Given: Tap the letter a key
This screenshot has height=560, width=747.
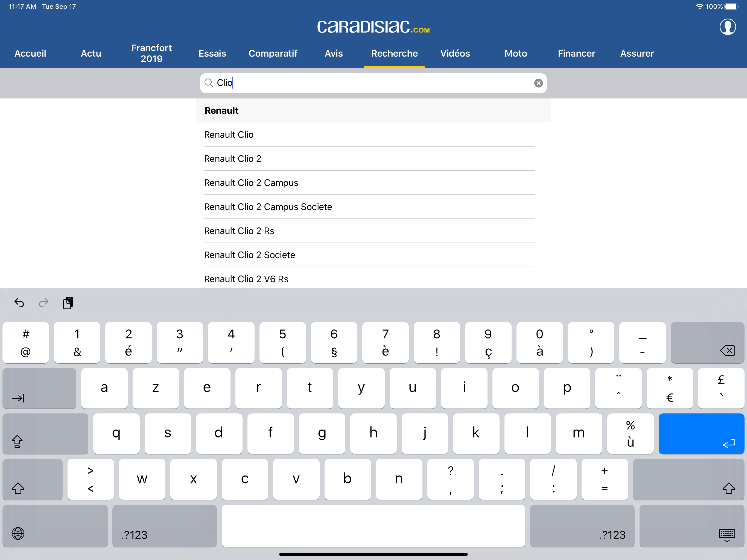Looking at the screenshot, I should tap(104, 388).
